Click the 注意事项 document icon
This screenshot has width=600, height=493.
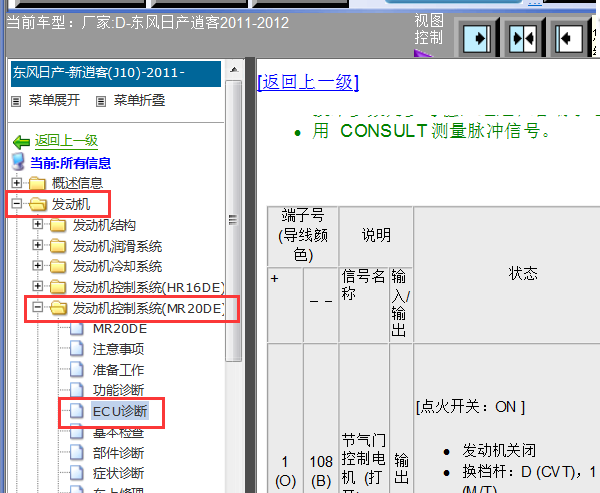(x=77, y=349)
